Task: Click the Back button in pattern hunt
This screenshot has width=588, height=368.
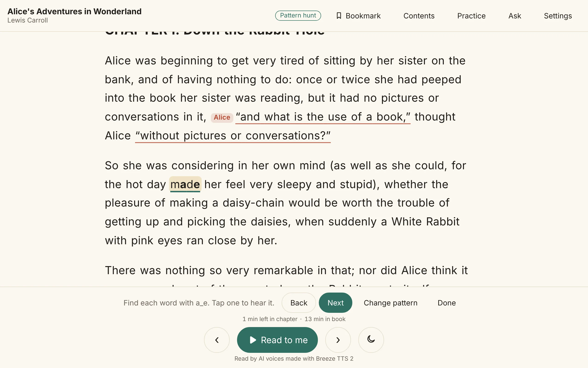Action: (x=299, y=302)
